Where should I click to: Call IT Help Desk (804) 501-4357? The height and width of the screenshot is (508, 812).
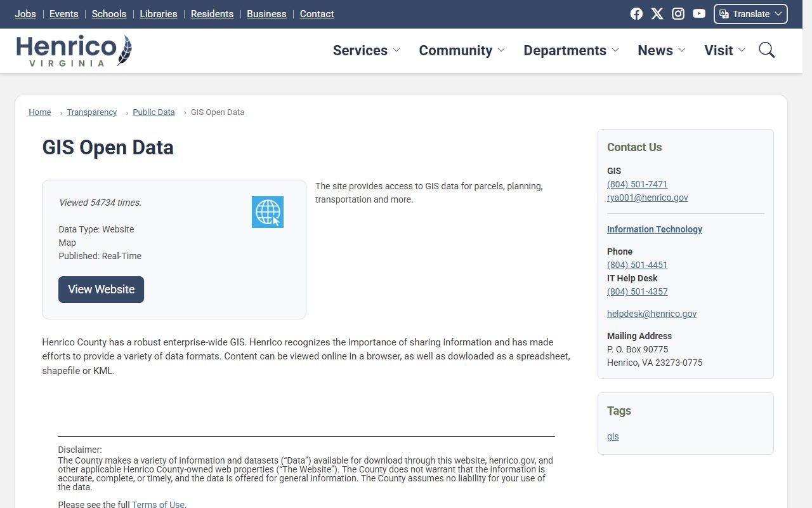[637, 291]
